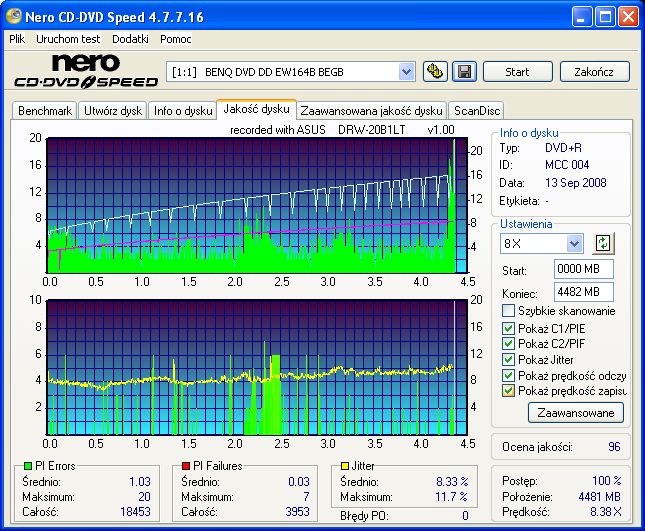
Task: Open the Plik menu
Action: 17,39
